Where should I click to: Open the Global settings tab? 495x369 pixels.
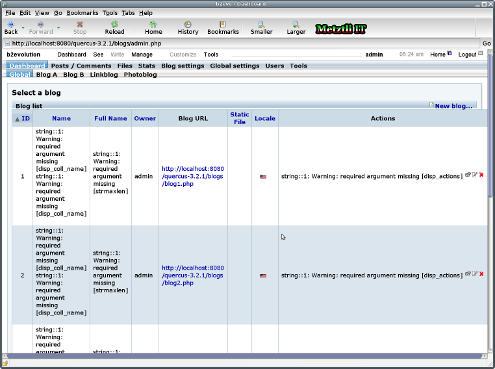[x=234, y=66]
